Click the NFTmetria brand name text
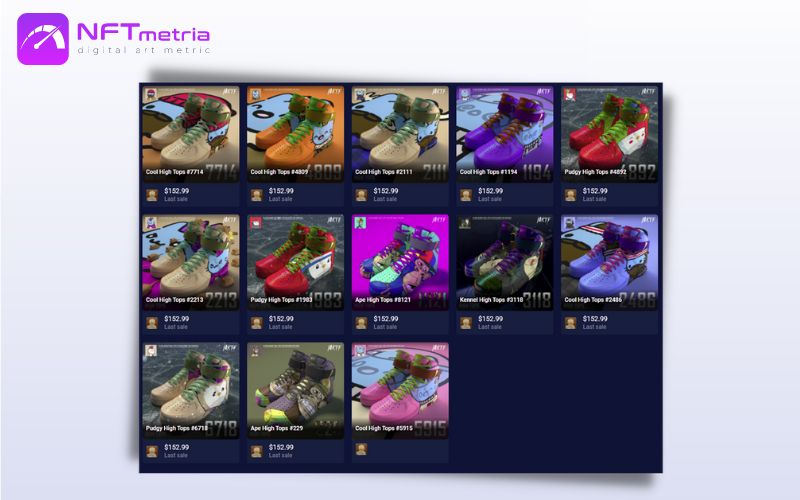This screenshot has height=500, width=800. 143,33
